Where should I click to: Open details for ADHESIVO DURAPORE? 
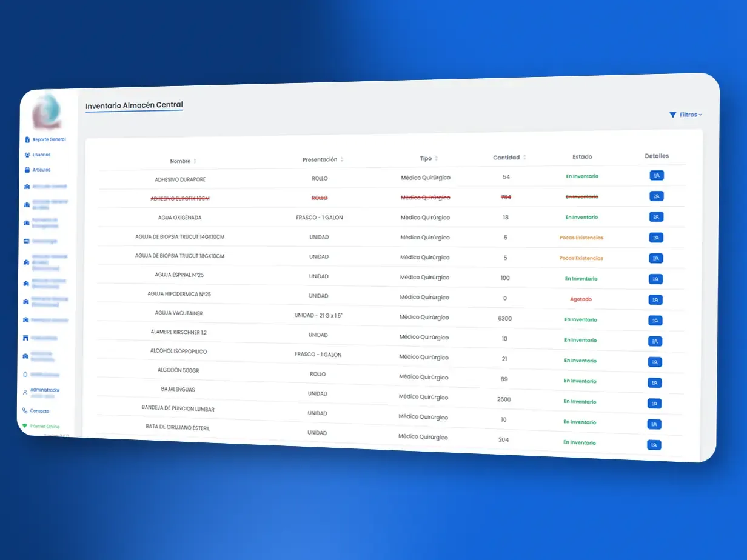coord(657,176)
